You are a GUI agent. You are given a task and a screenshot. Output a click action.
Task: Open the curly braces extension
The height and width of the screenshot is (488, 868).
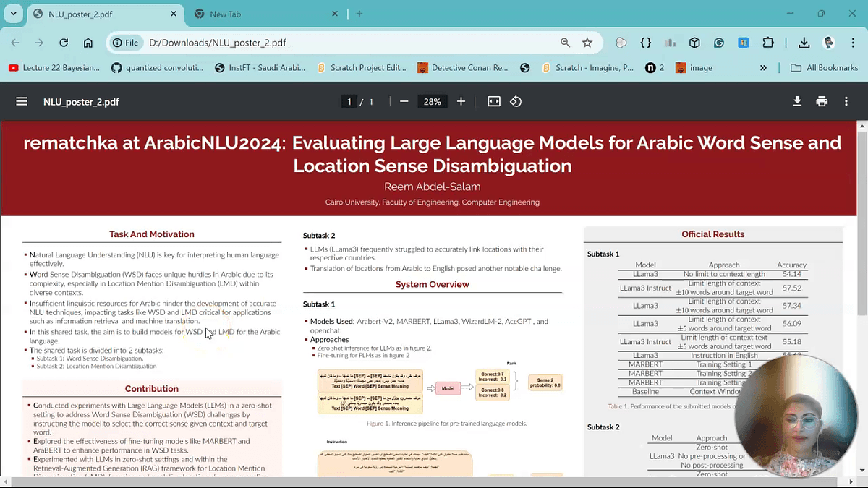coord(646,43)
